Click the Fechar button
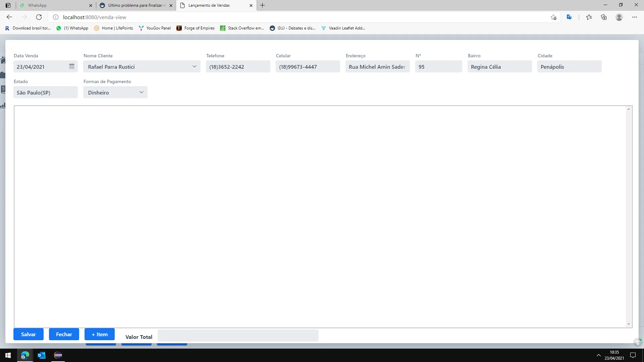This screenshot has height=362, width=644. pos(64,334)
